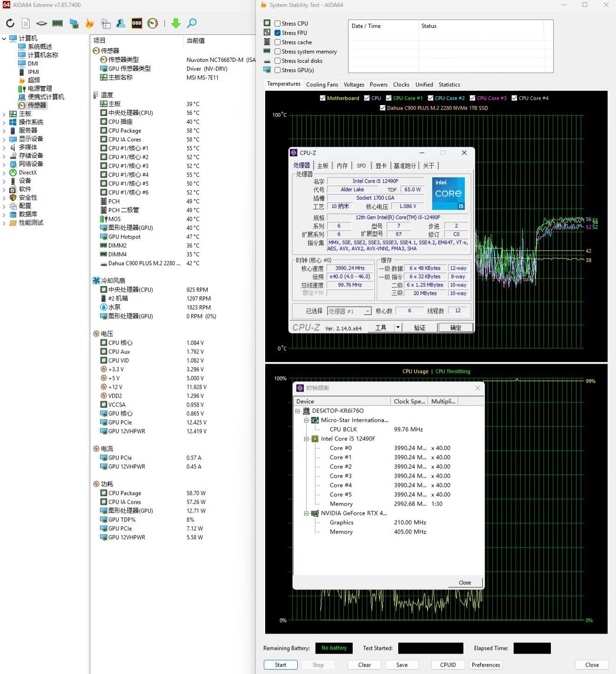Uncheck the Stress FPU checkbox

(277, 33)
